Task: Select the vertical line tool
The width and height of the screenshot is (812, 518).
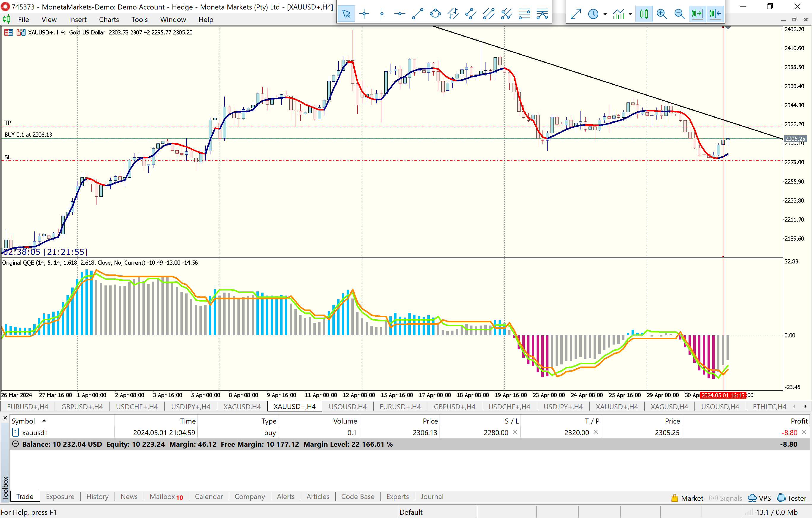Action: (382, 14)
